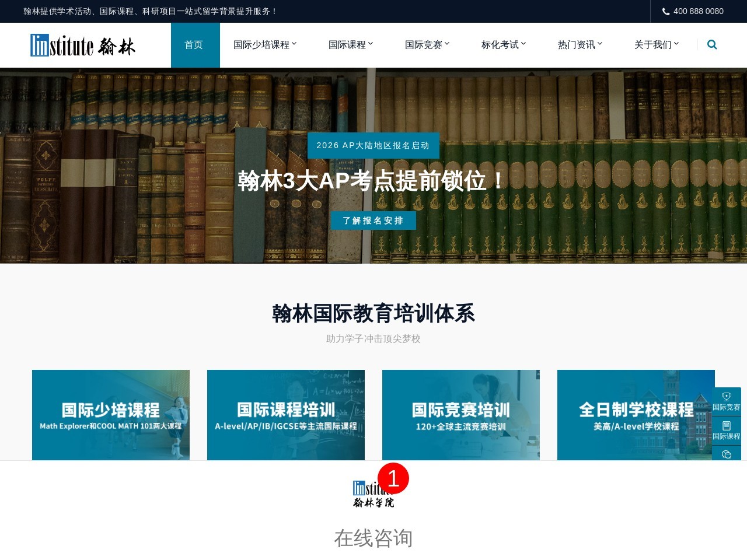Open the Linstitute 翰林 logo in header
The height and width of the screenshot is (560, 747).
click(82, 45)
